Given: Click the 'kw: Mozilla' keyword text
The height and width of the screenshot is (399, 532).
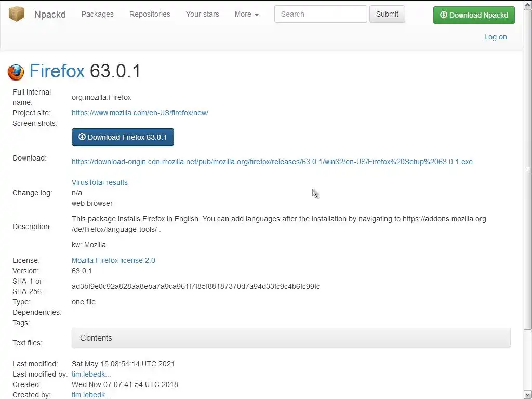Looking at the screenshot, I should [88, 245].
